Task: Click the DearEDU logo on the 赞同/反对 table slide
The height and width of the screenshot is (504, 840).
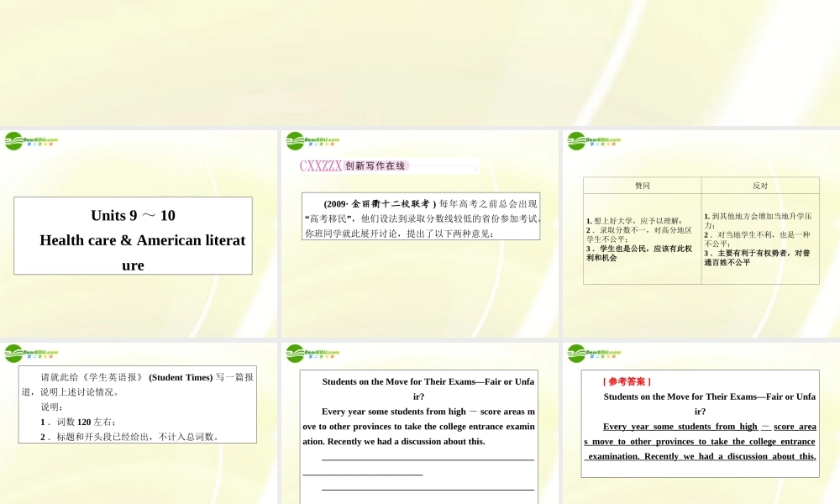Action: [x=594, y=141]
